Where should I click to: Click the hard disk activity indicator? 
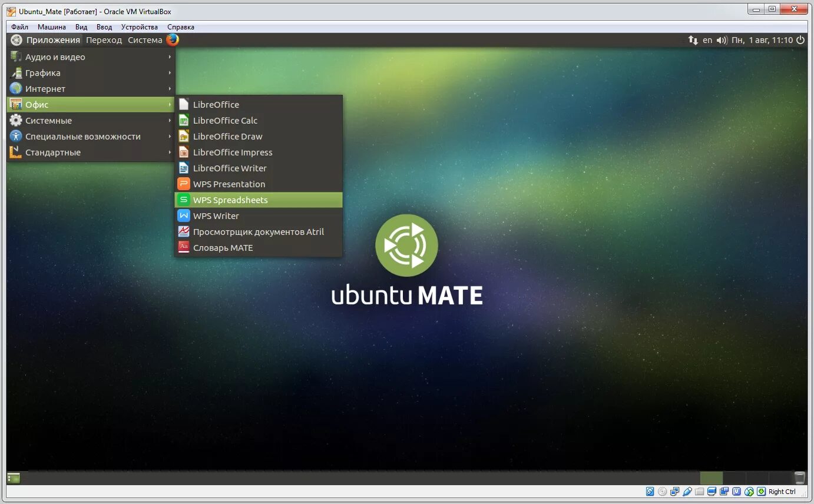pyautogui.click(x=650, y=492)
